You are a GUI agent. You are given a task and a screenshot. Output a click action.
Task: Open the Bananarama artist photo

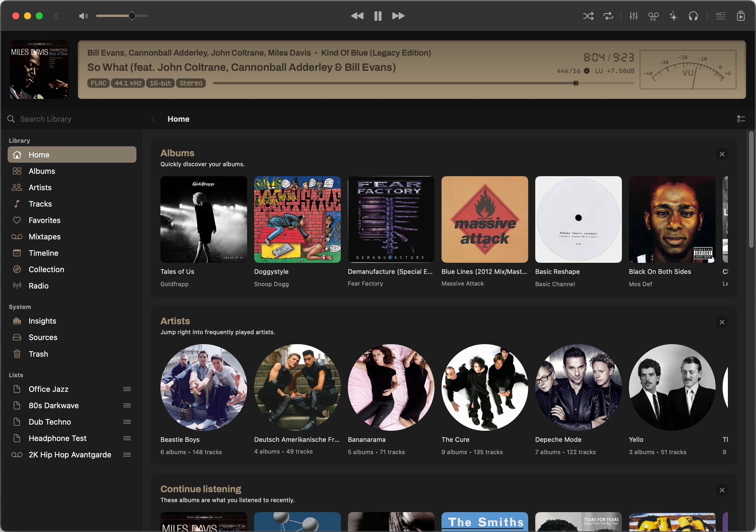391,387
